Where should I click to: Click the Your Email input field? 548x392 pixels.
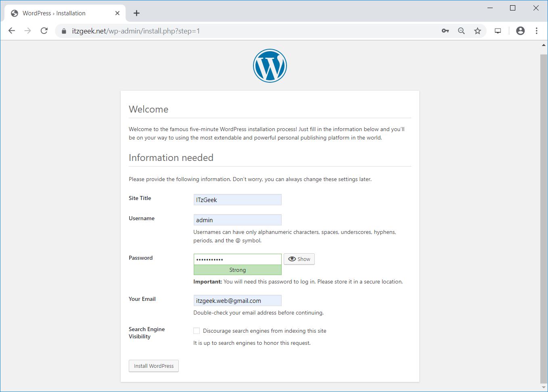pos(237,300)
